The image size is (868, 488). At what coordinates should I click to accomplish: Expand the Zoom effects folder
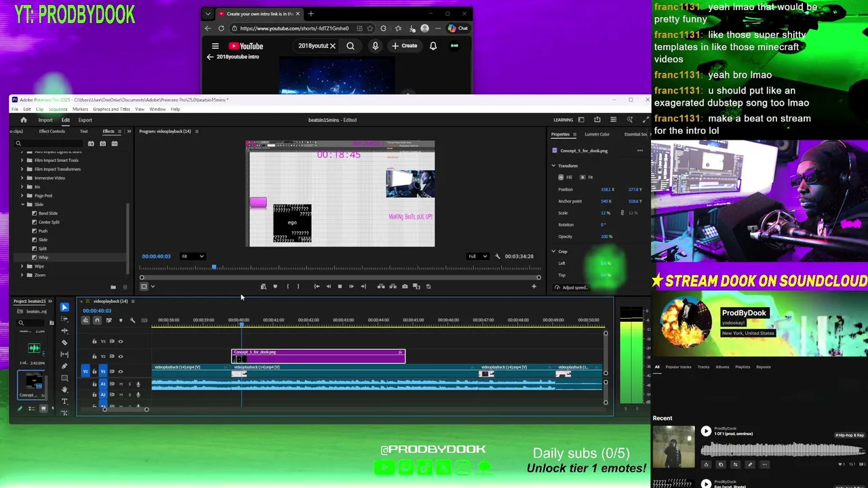(22, 275)
